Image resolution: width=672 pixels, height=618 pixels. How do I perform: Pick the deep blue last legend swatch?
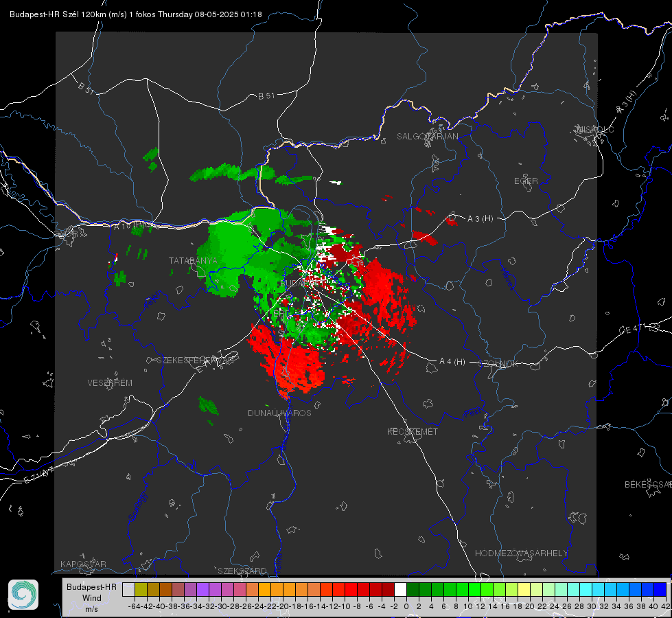(x=660, y=589)
